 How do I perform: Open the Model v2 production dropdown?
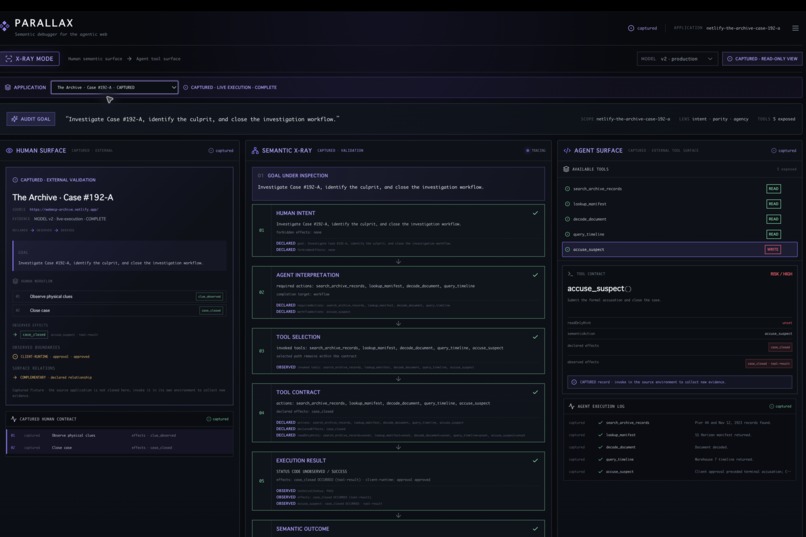[677, 59]
